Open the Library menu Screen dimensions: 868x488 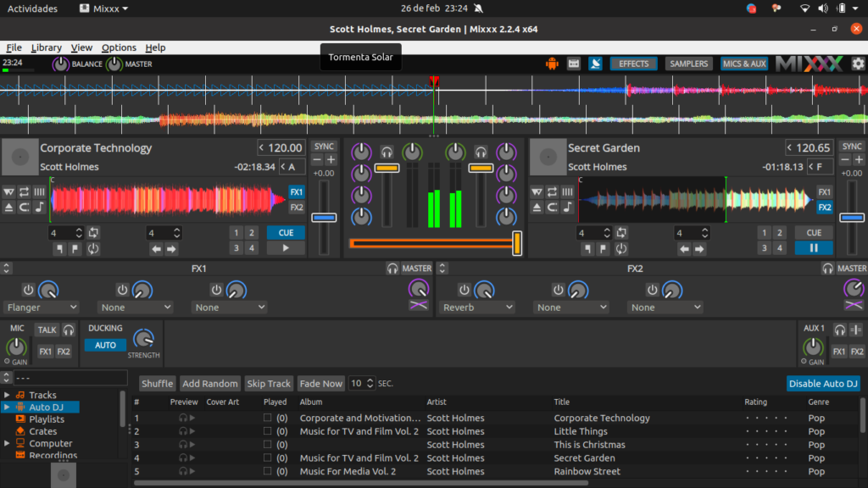[46, 47]
